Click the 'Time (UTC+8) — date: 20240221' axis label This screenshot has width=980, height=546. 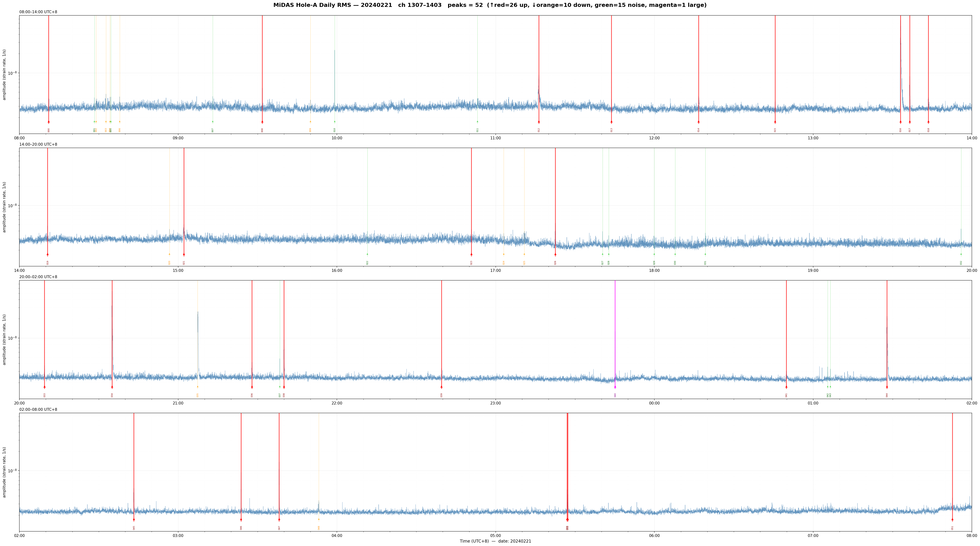tap(495, 541)
